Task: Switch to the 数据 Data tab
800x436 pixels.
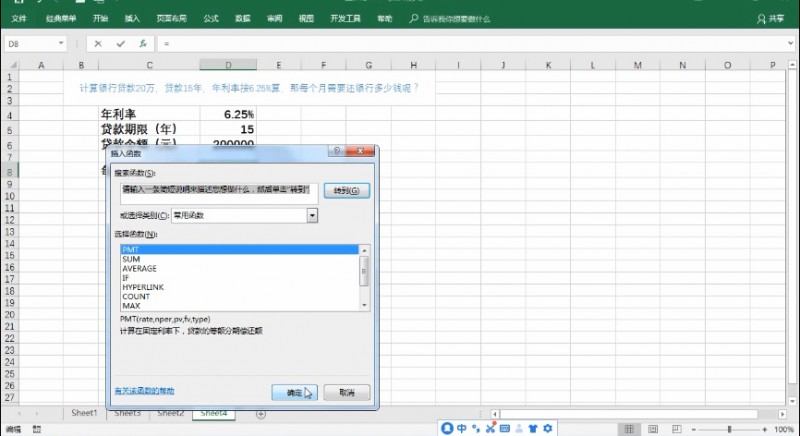Action: coord(243,18)
